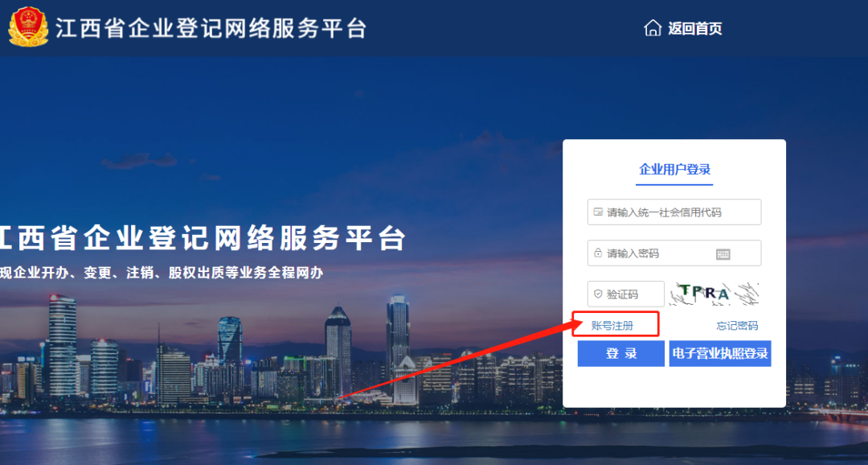
Task: Open the 账号注册 registration link
Action: (x=612, y=326)
